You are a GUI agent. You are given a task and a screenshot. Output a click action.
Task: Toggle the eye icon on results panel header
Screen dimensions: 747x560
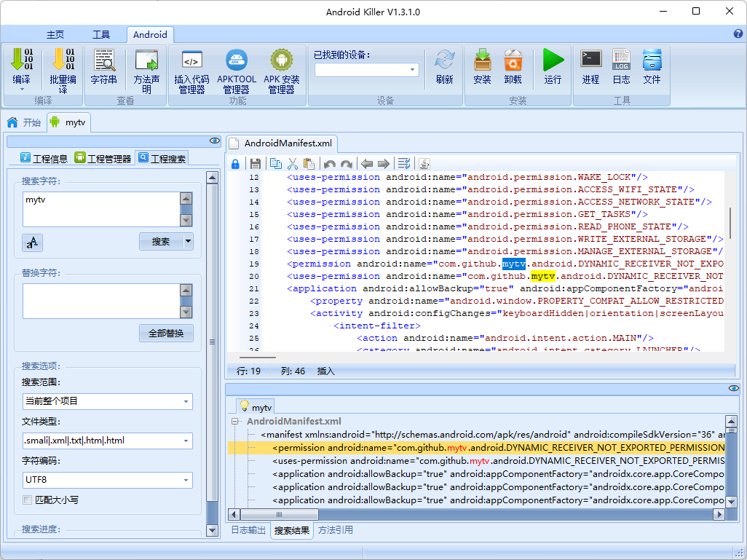tap(734, 388)
